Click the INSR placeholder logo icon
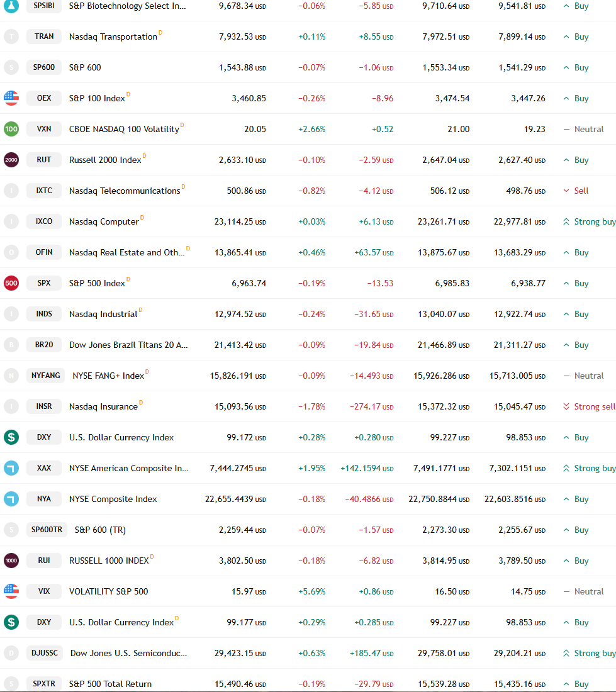 pyautogui.click(x=11, y=406)
